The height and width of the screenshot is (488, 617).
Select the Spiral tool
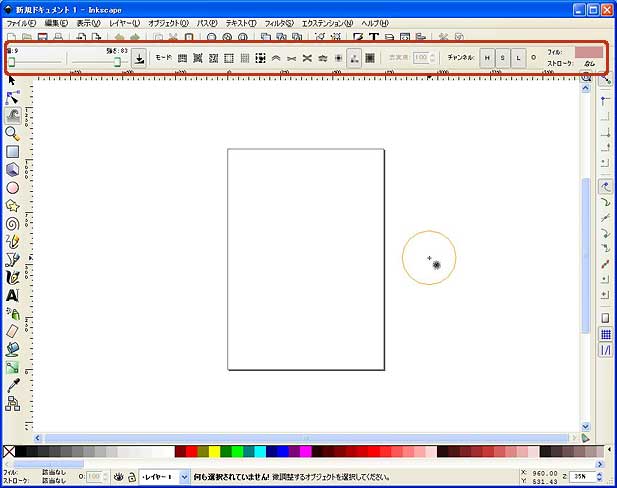(x=13, y=224)
